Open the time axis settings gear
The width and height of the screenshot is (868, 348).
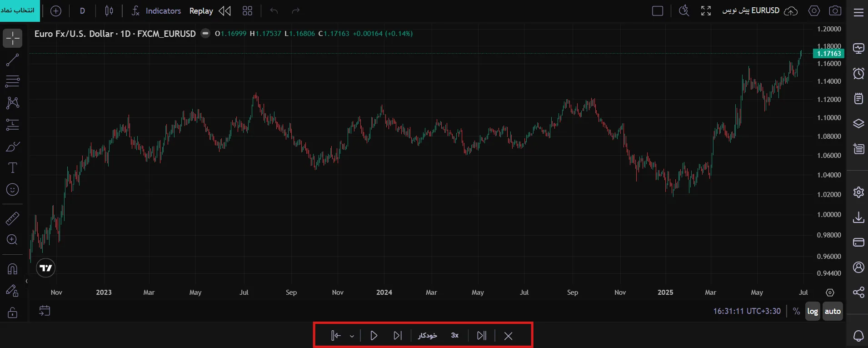tap(830, 293)
